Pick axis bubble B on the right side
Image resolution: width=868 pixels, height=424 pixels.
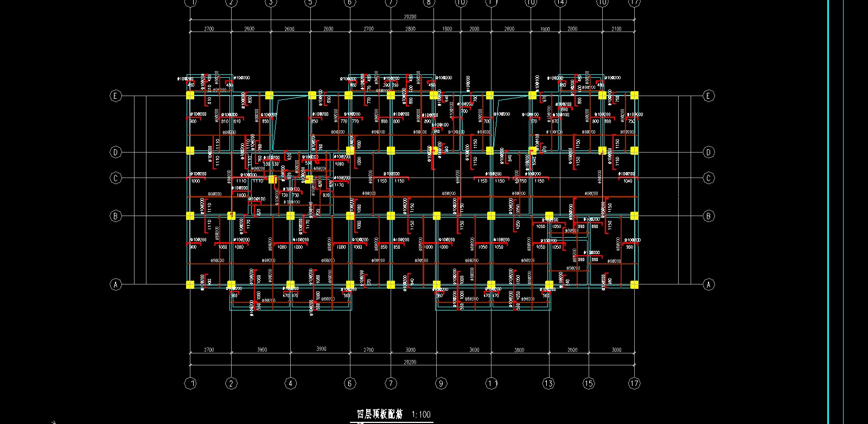point(709,216)
